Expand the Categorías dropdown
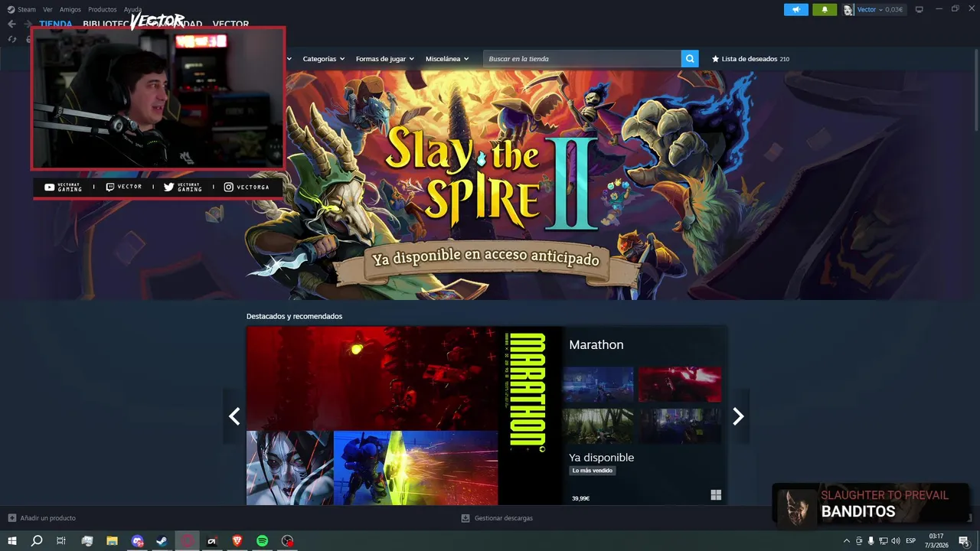Image resolution: width=980 pixels, height=551 pixels. tap(323, 59)
